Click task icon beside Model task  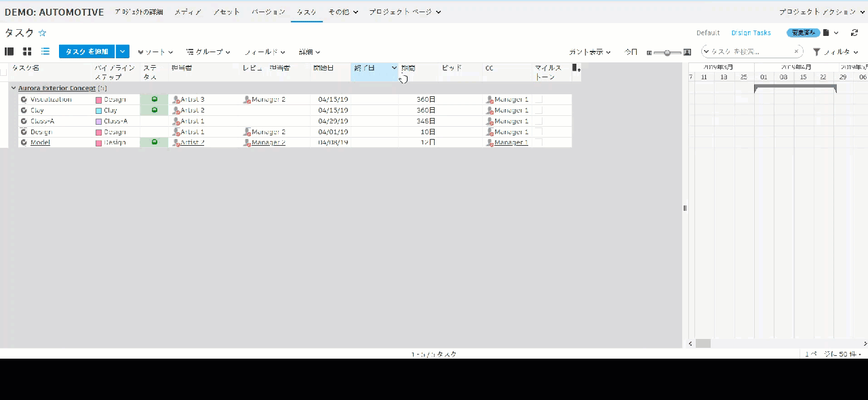click(x=24, y=142)
